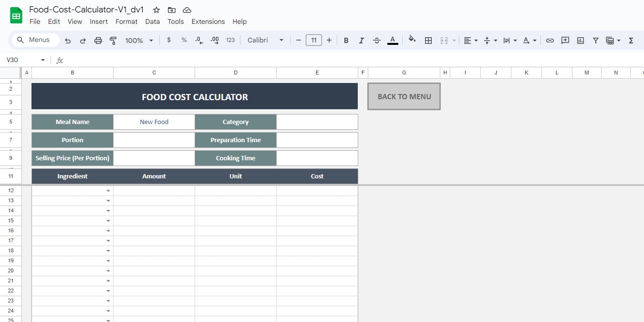Open the vertical align dropdown

(x=490, y=41)
